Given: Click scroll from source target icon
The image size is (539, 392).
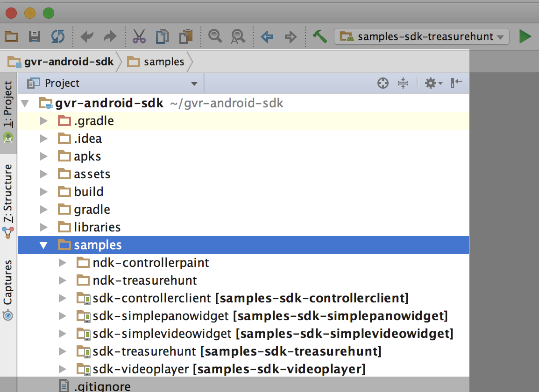Looking at the screenshot, I should [x=383, y=83].
